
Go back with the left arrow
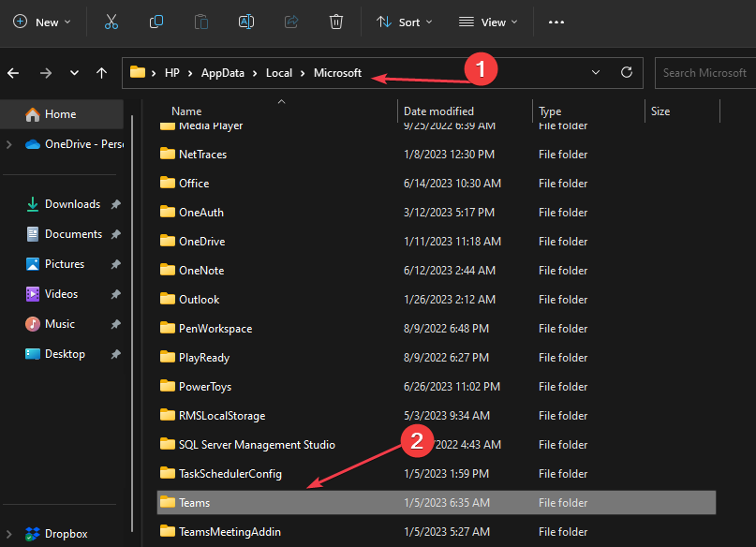click(x=13, y=73)
